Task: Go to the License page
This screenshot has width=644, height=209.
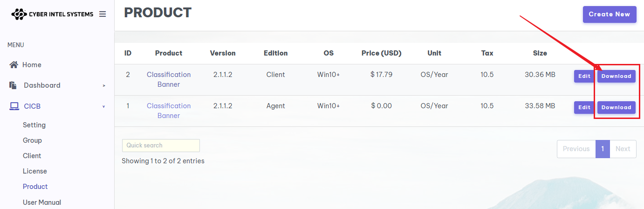Action: tap(35, 171)
